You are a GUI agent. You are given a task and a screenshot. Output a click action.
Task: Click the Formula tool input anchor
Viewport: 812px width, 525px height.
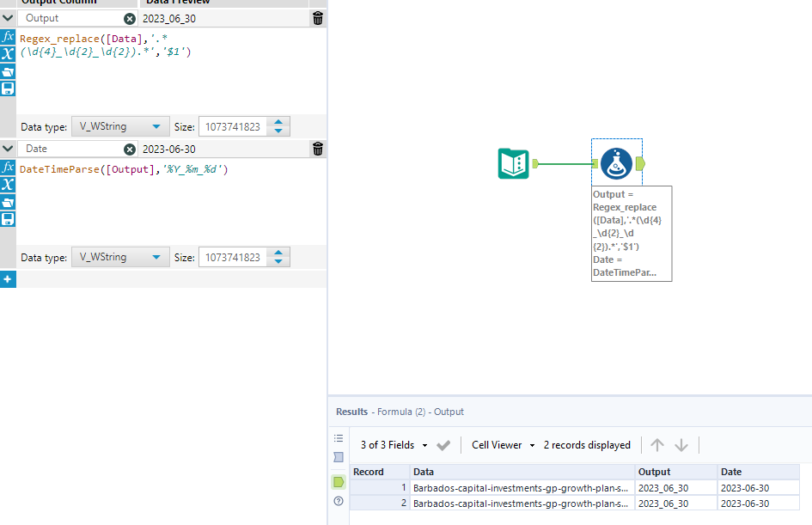595,163
